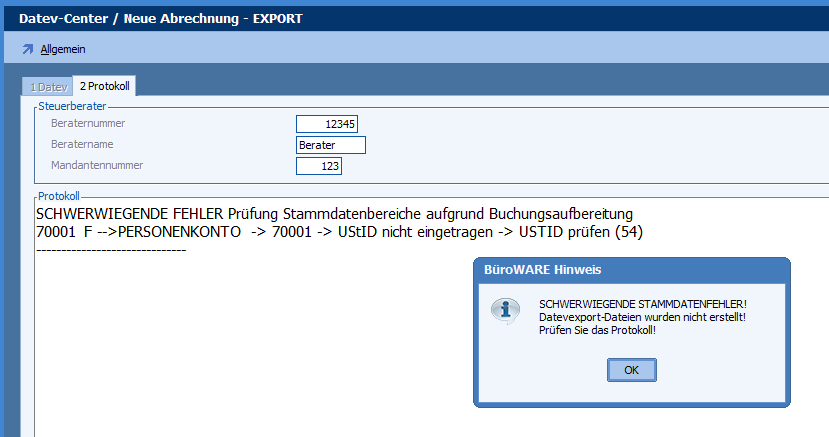
Task: Click the Beraternummer label
Action: tap(88, 123)
